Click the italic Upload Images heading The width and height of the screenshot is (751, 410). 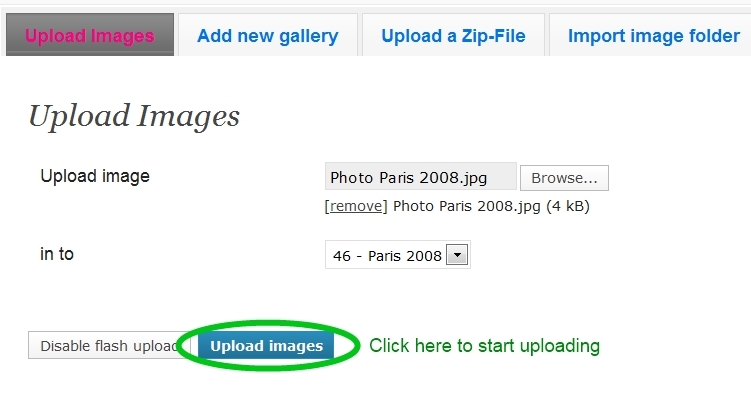[x=134, y=116]
